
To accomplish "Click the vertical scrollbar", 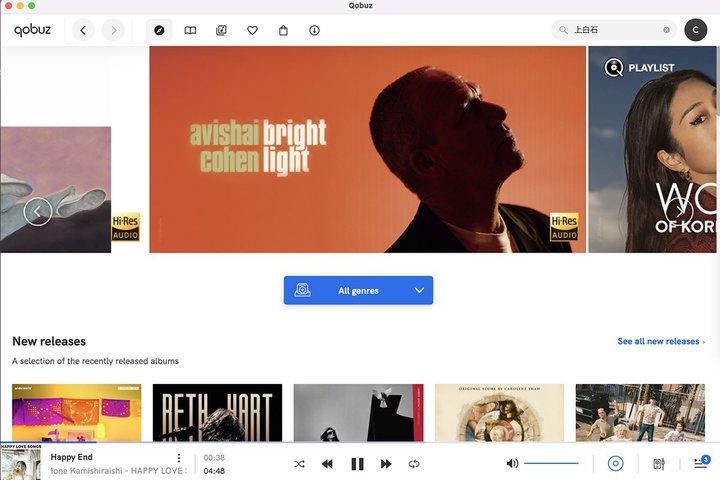I will point(718,80).
